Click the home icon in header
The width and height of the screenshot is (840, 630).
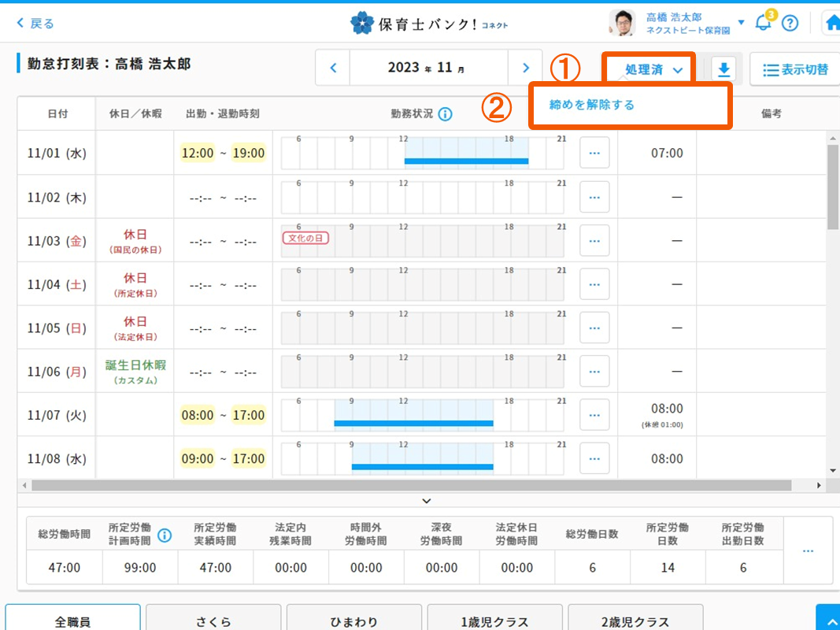pos(831,24)
